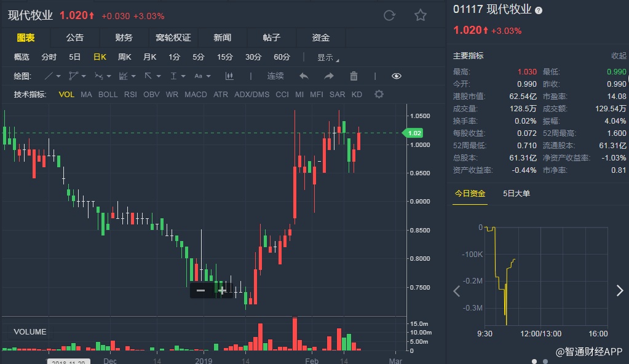Open the 资金 capital tab
Screen dimensions: 629x364
[x=320, y=38]
